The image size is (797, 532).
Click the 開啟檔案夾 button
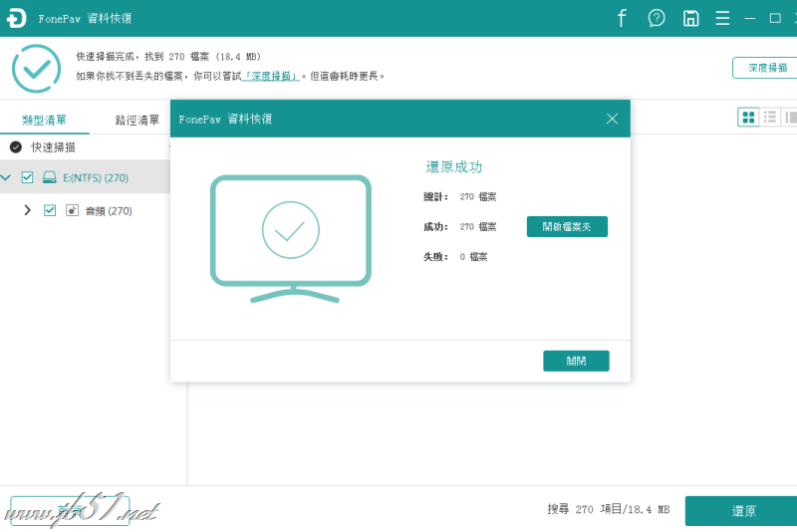click(x=567, y=226)
